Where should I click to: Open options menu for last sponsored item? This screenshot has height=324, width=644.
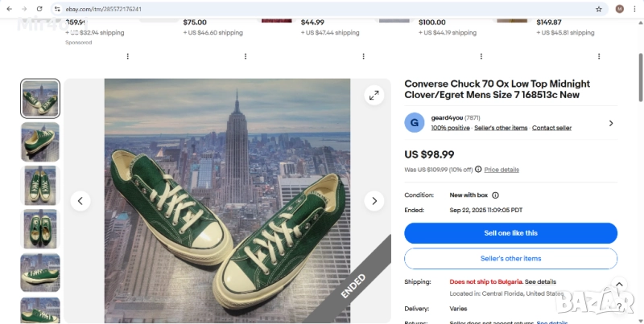tap(598, 56)
